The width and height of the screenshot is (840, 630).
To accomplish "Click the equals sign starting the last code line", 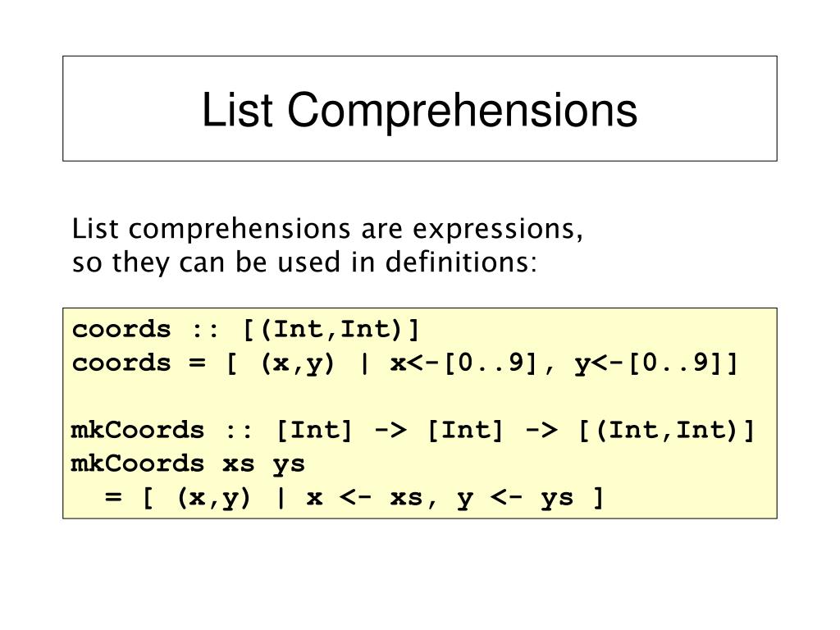I will pyautogui.click(x=113, y=498).
